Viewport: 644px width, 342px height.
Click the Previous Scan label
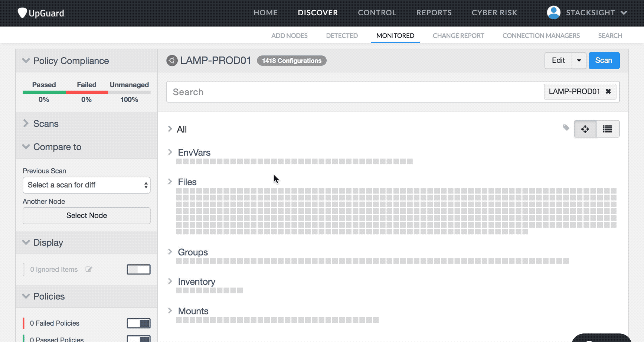(x=45, y=171)
